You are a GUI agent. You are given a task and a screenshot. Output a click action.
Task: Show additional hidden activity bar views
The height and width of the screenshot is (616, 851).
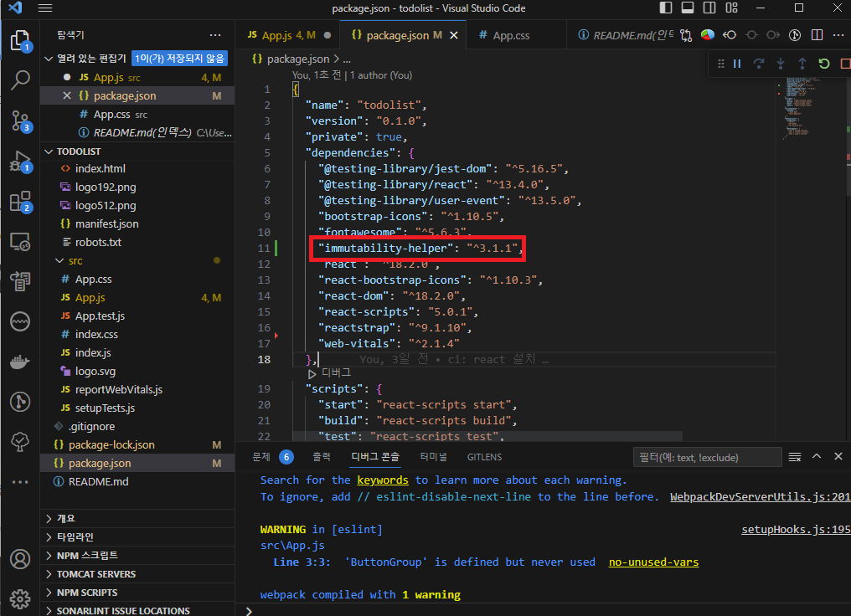[20, 482]
